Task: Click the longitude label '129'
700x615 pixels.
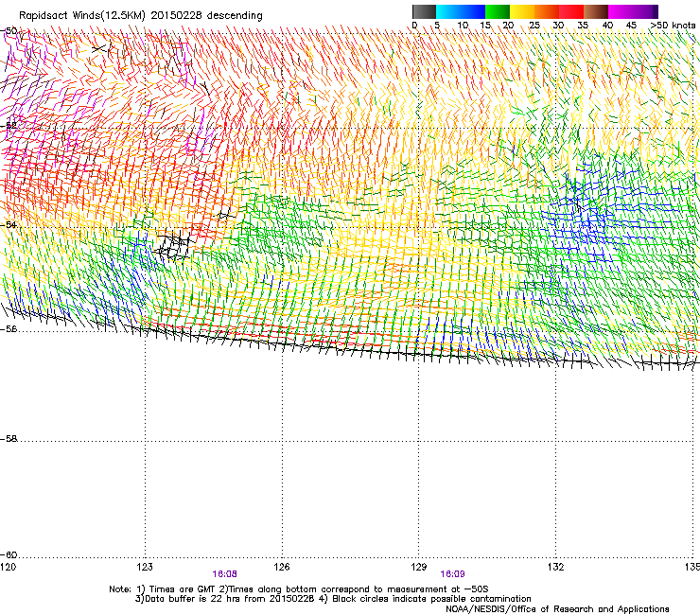Action: point(419,567)
